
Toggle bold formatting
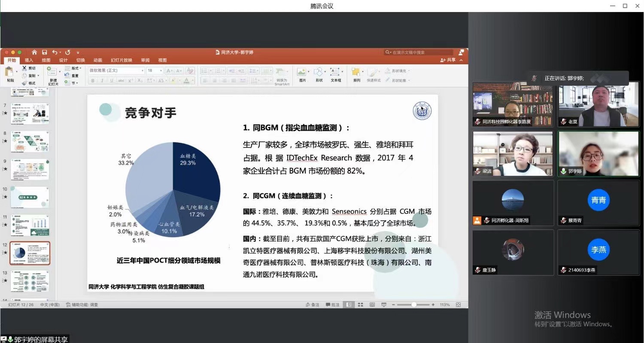tap(93, 81)
